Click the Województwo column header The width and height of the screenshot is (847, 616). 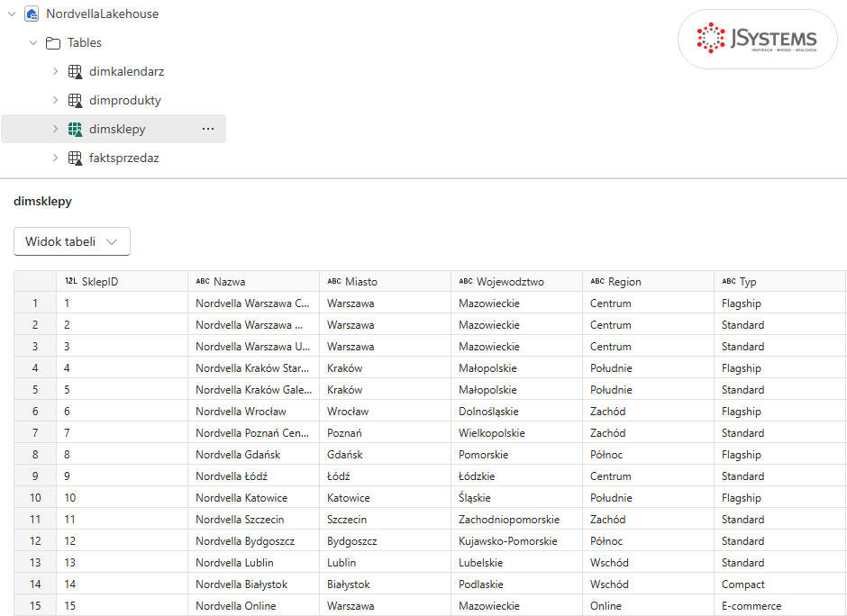[x=517, y=281]
